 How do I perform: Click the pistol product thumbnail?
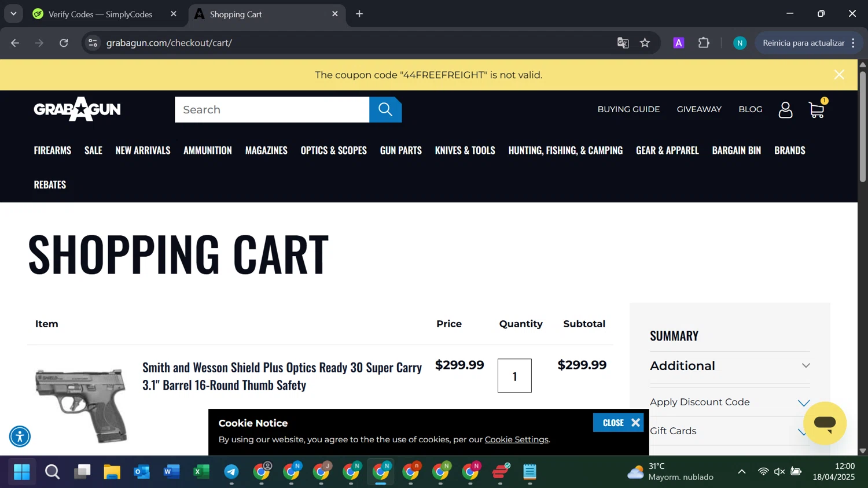click(x=81, y=405)
